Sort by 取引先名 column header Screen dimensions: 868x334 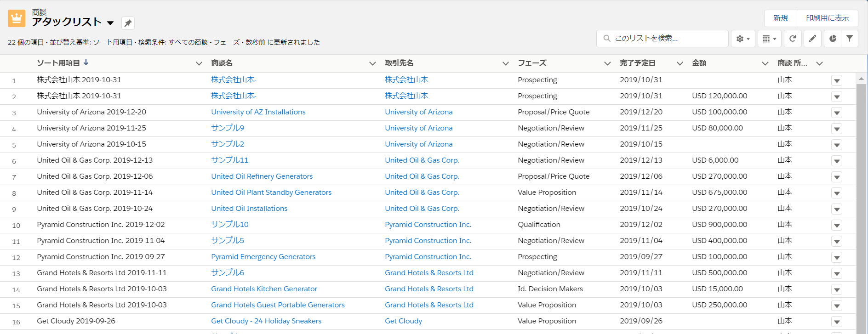tap(399, 63)
